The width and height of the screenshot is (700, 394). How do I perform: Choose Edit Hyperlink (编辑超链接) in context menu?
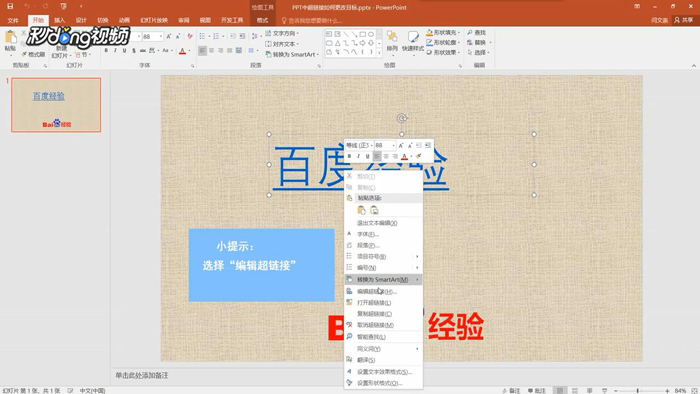click(x=383, y=291)
